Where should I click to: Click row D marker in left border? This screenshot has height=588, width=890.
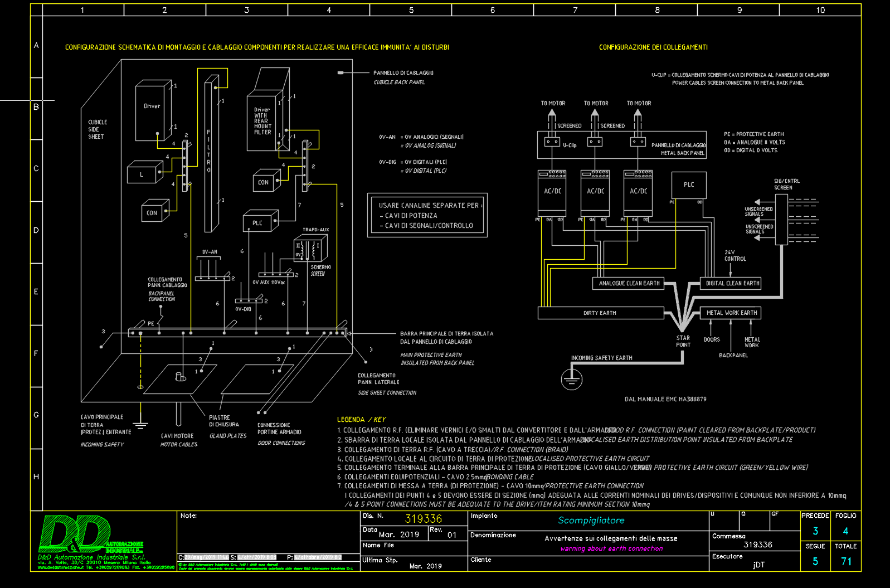pyautogui.click(x=36, y=231)
